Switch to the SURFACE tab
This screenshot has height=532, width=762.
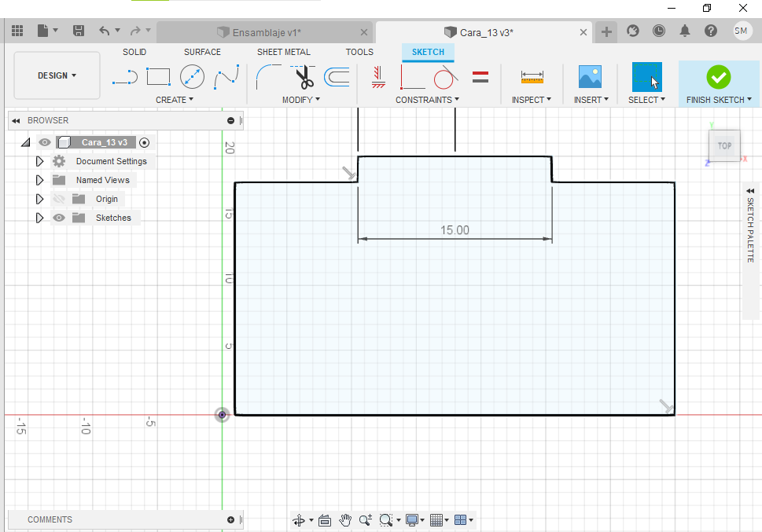(x=202, y=52)
